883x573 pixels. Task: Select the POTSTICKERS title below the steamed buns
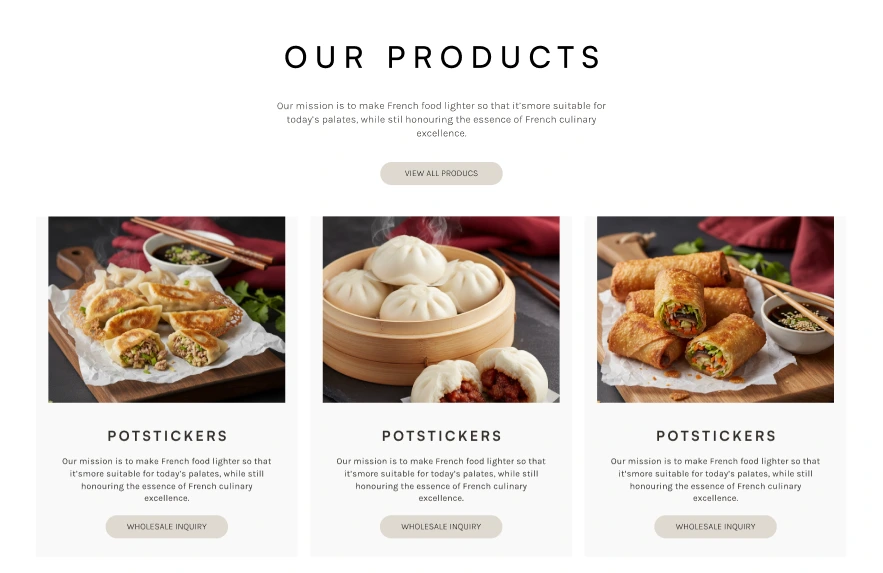[x=442, y=436]
